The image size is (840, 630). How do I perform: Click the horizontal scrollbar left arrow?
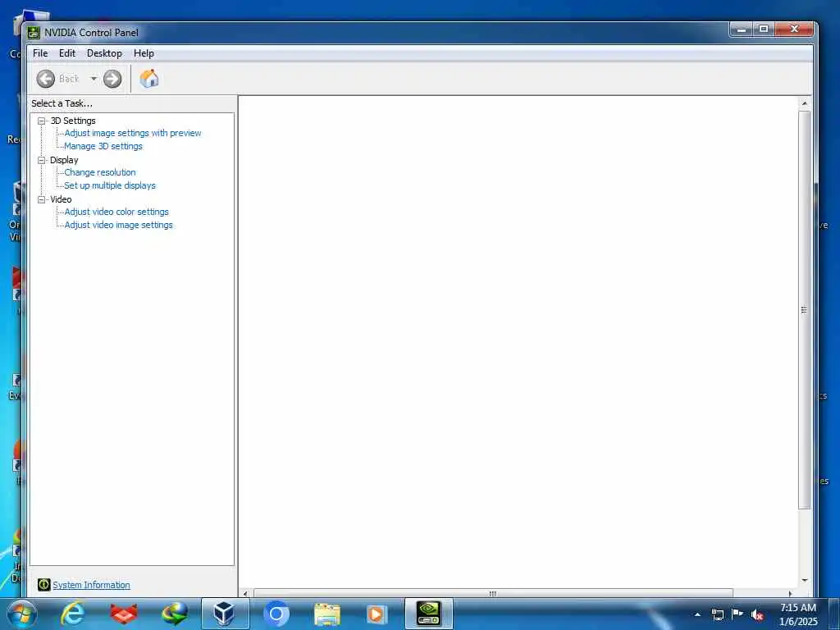(x=245, y=594)
